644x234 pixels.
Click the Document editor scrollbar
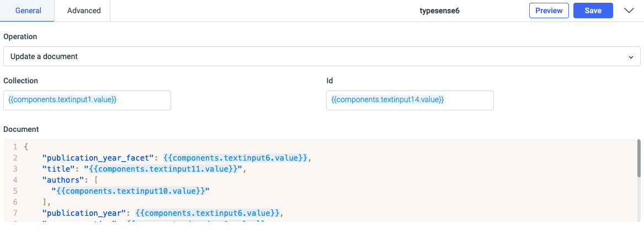[638, 159]
